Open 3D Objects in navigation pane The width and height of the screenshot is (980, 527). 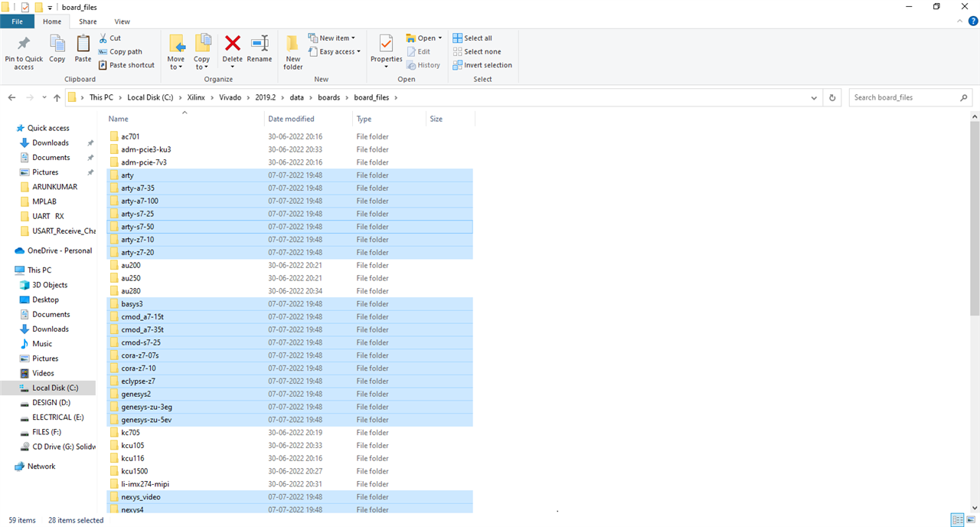pyautogui.click(x=50, y=285)
